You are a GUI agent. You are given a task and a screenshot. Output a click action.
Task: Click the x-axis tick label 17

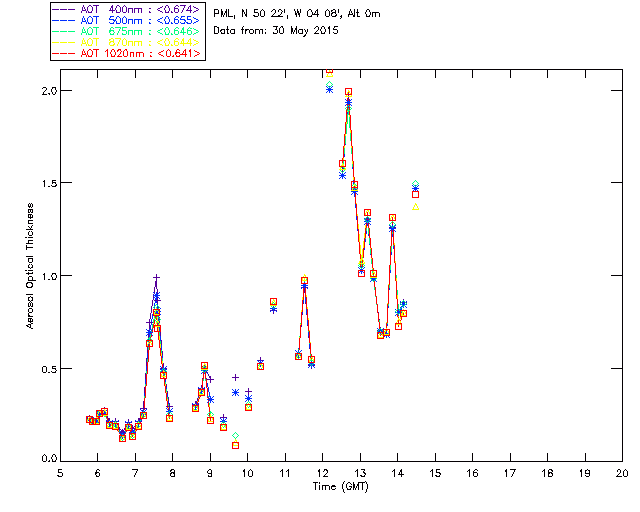[510, 473]
